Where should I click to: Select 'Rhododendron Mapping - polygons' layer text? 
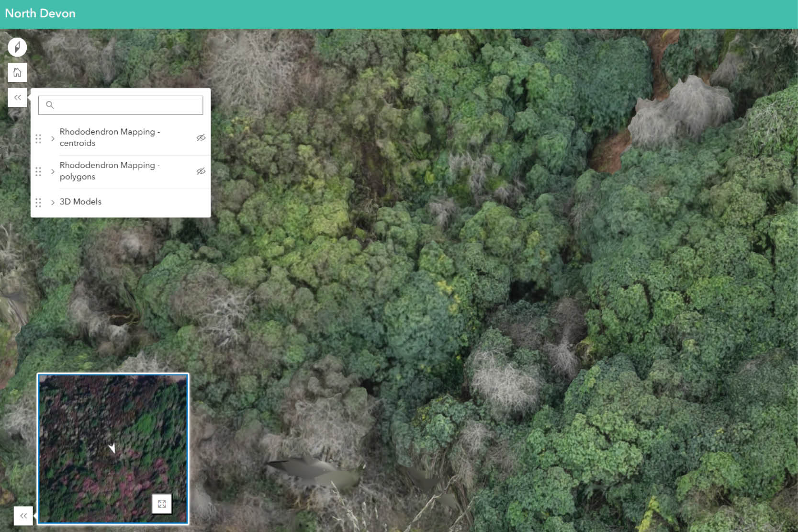[110, 171]
